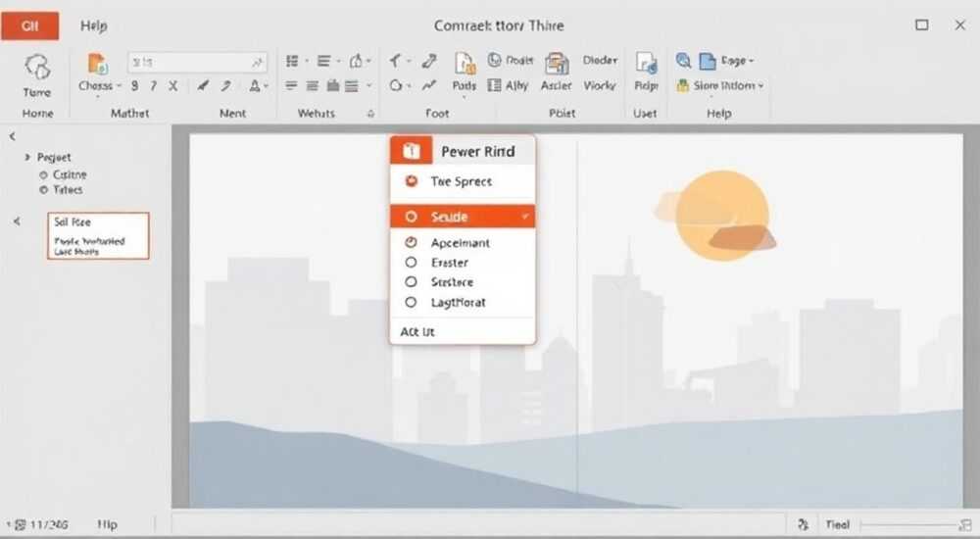Image resolution: width=980 pixels, height=539 pixels.
Task: Open the font name combo box
Action: (198, 63)
